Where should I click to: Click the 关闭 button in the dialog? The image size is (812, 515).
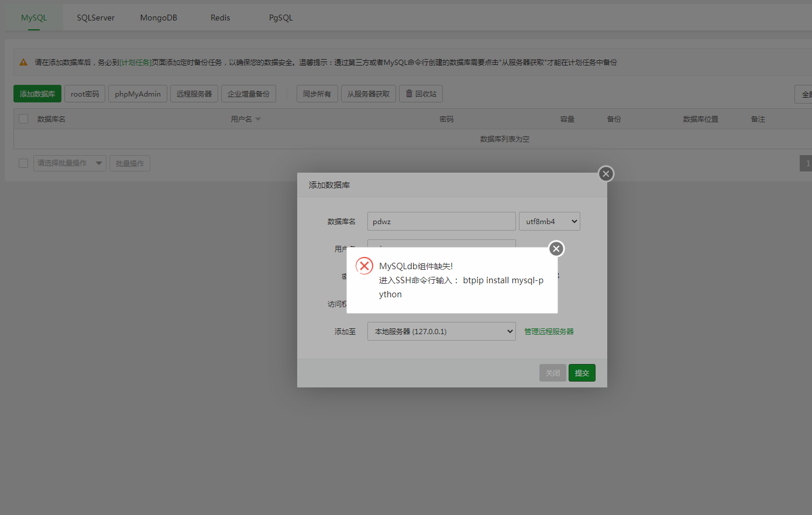[x=553, y=373]
